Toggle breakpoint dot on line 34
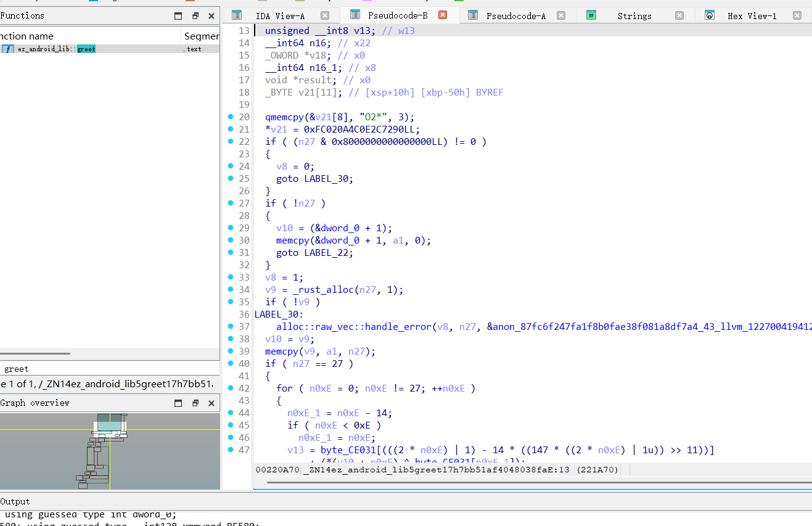Screen dimensions: 812x526 tap(231, 289)
